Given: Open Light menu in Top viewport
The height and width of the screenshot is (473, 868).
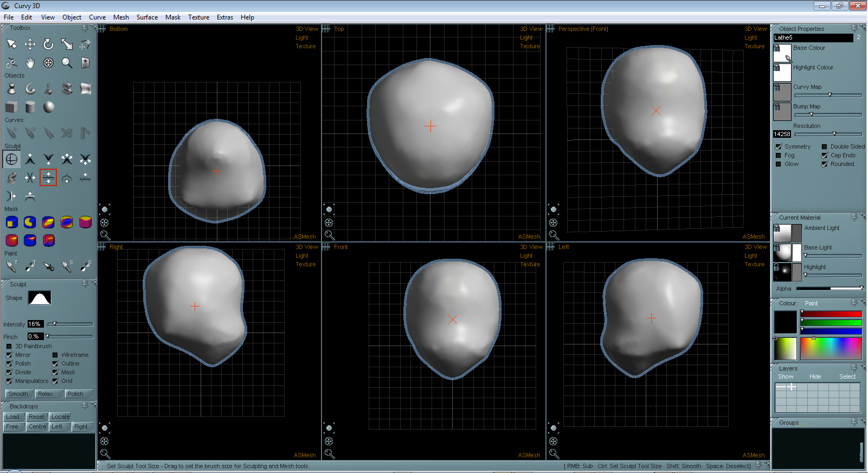Looking at the screenshot, I should [526, 37].
